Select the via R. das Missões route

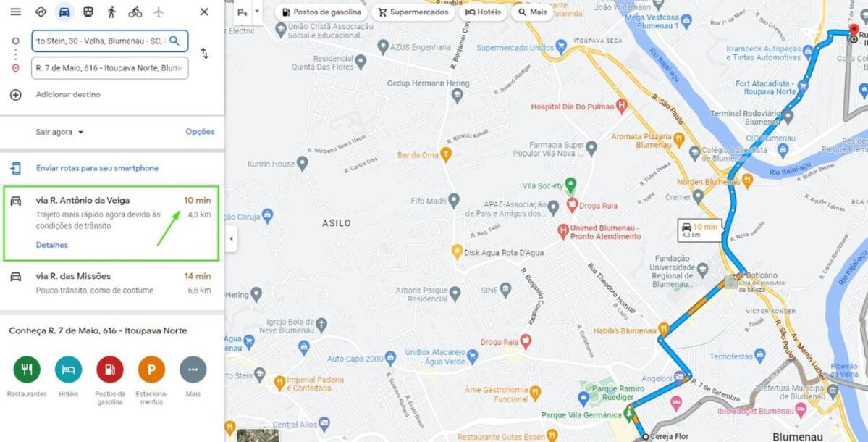[x=111, y=283]
